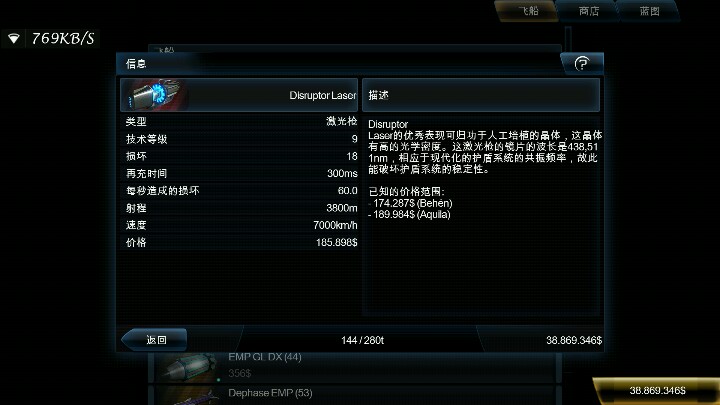Open the 商店 shop tab
The height and width of the screenshot is (405, 720).
click(x=588, y=11)
